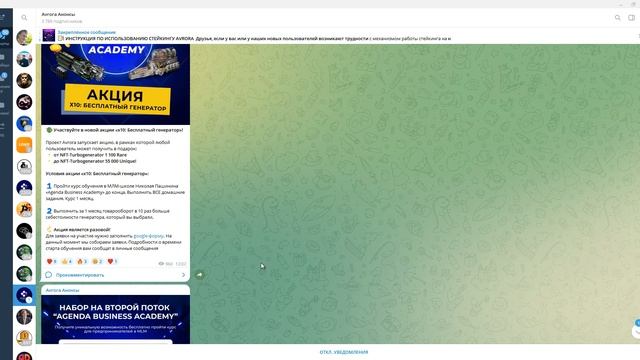Open the black avatar below orange figure avatar

point(24,231)
